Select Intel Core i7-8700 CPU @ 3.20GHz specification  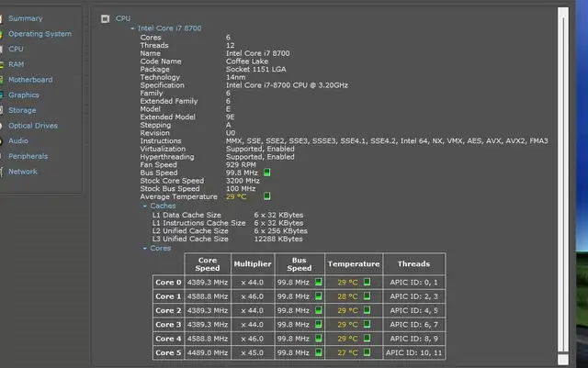[287, 85]
